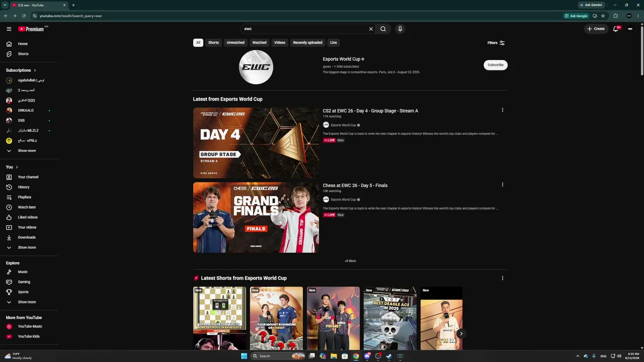Open the YouTube account avatar menu
This screenshot has height=362, width=644.
pyautogui.click(x=630, y=29)
